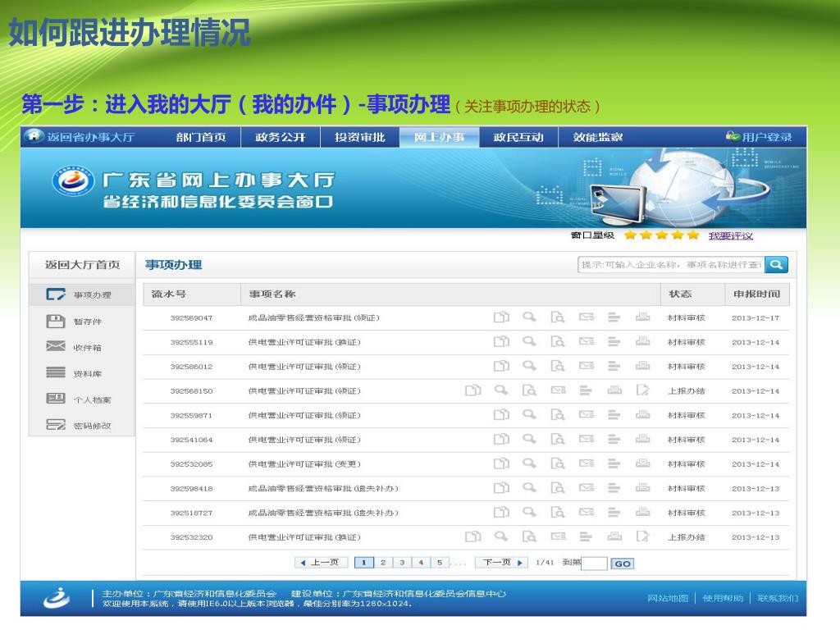
Task: Click the magnifier icon in row 392586012
Action: 529,366
